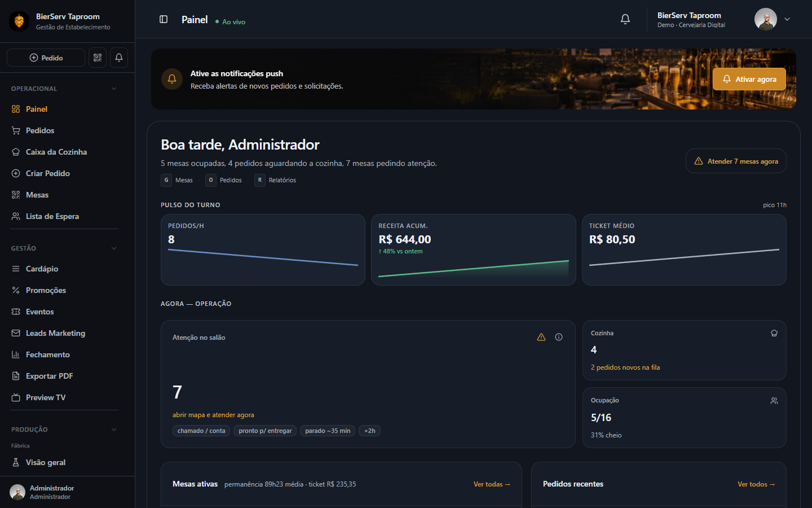This screenshot has height=508, width=812.
Task: Click Atender 7 mesas agora button
Action: pos(736,161)
